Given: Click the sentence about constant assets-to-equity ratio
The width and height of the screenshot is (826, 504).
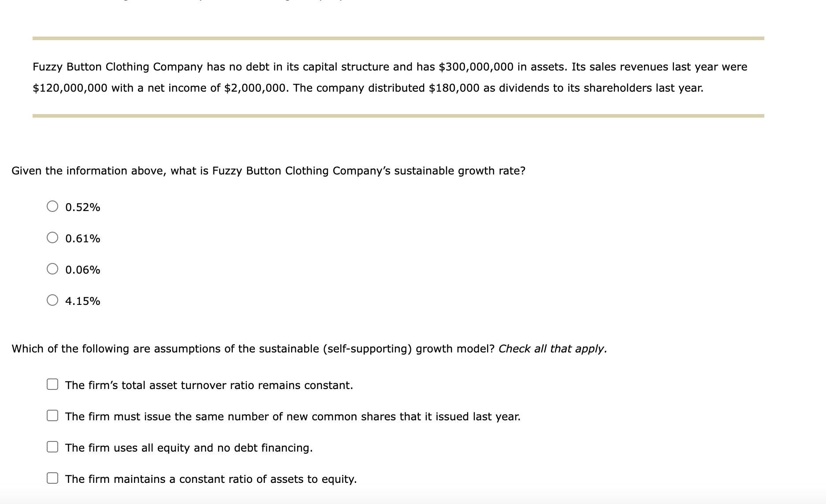Looking at the screenshot, I should [211, 479].
